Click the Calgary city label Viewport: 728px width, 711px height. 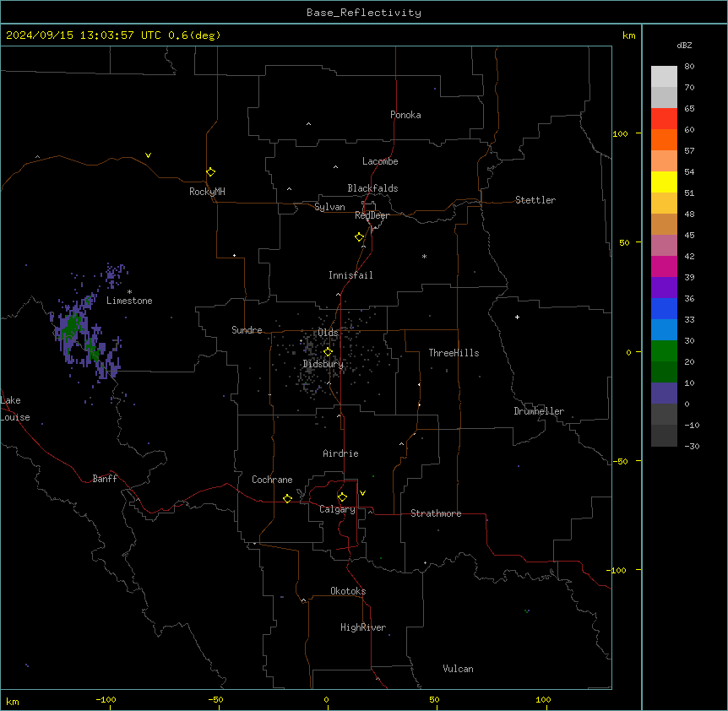[337, 509]
